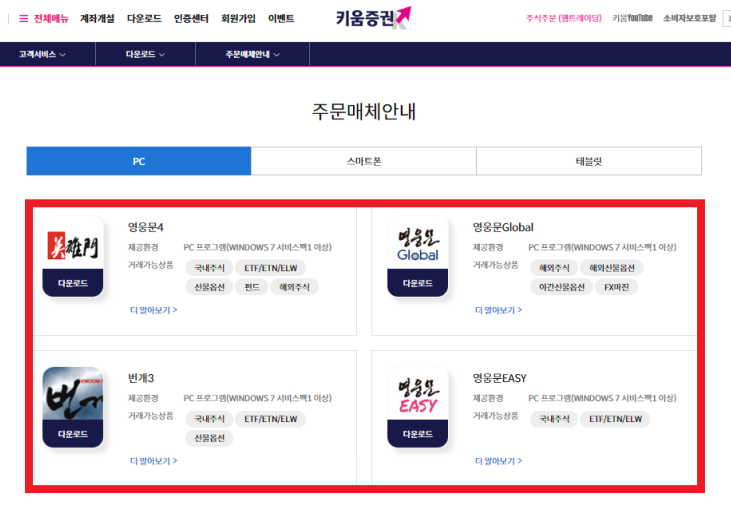Click the 야간선물옵션 tag in 영웅문Global card

(x=562, y=287)
